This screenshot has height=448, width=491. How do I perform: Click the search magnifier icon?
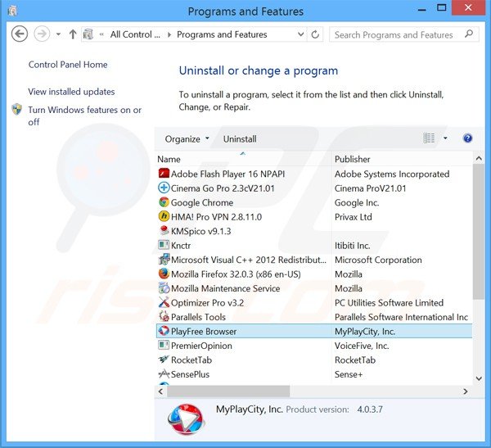(469, 34)
